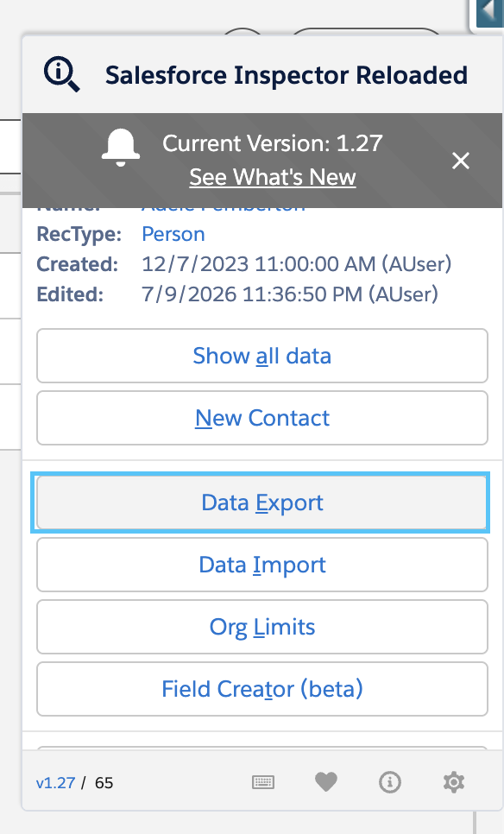Open the See What's New link

tap(273, 177)
